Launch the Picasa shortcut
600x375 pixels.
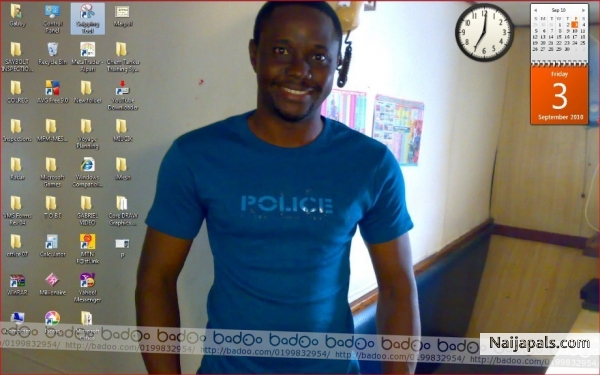(52, 322)
